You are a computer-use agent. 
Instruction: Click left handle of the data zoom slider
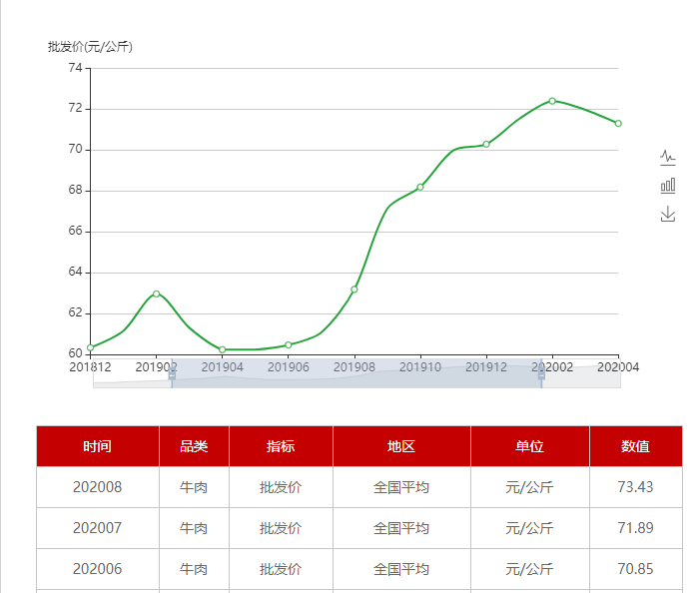(172, 371)
